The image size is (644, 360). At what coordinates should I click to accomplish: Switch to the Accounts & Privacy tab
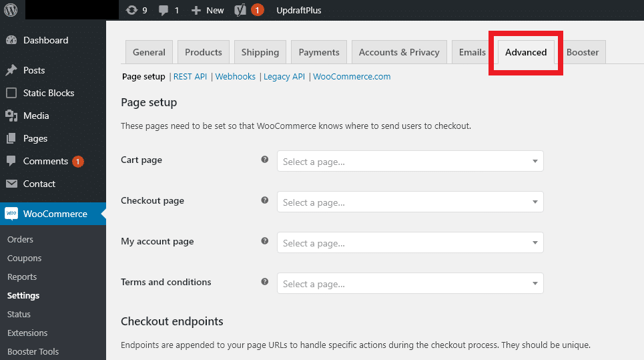[399, 52]
